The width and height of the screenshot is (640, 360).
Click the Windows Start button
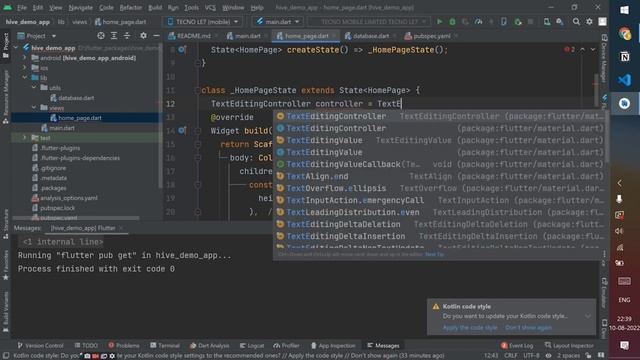pos(624,10)
